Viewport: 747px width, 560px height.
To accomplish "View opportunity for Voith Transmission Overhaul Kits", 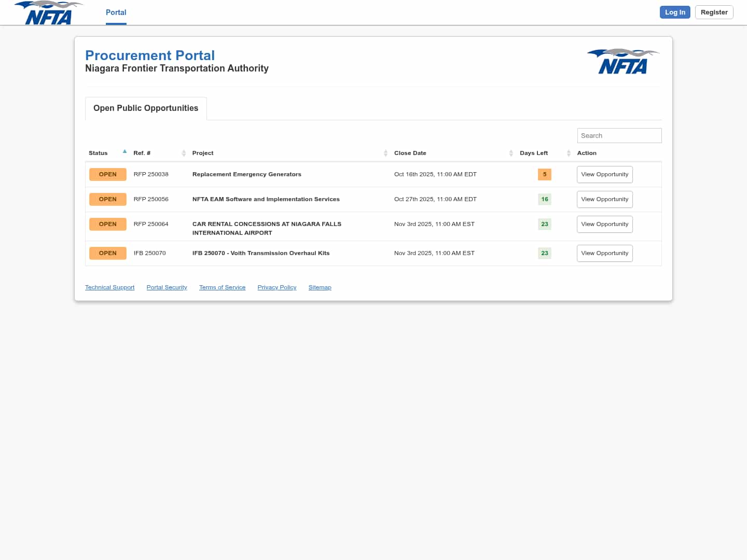I will (604, 254).
